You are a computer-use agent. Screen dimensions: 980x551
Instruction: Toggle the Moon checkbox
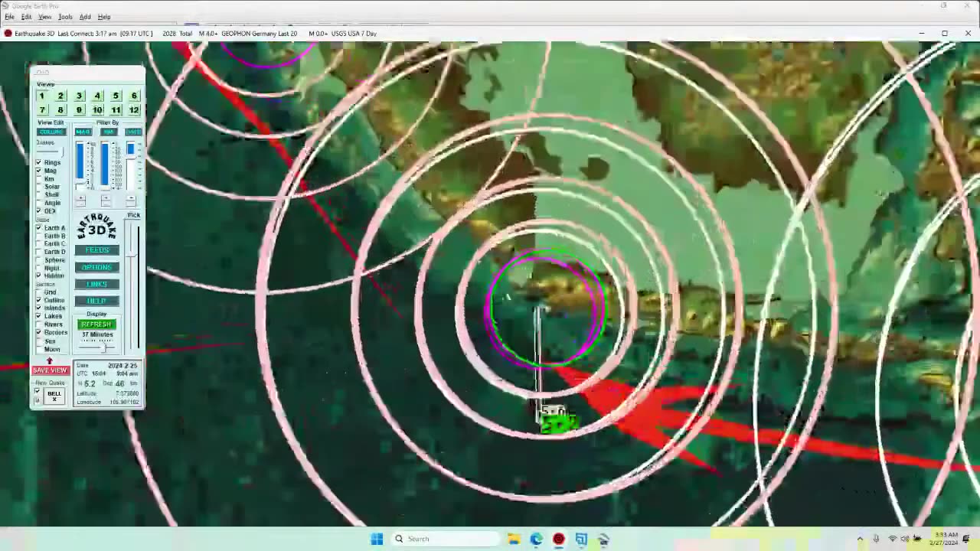click(x=39, y=349)
